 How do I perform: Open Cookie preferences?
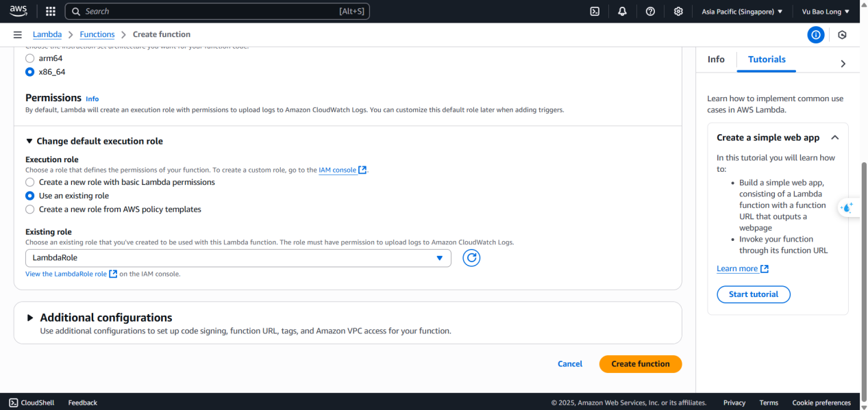point(821,402)
